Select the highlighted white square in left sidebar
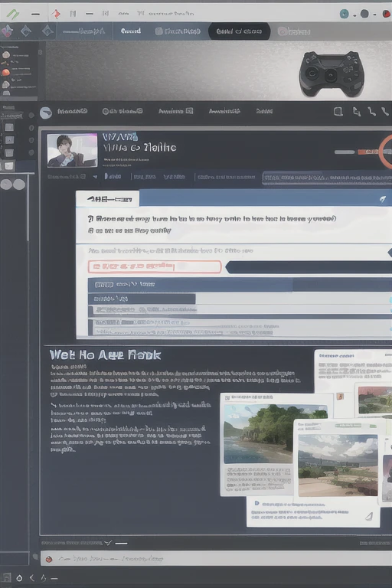 (9, 165)
